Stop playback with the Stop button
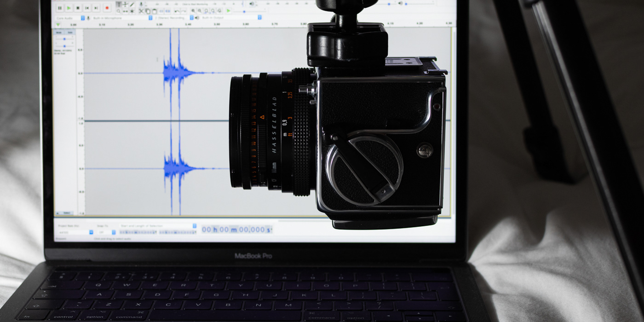Image resolution: width=644 pixels, height=322 pixels. tap(78, 8)
